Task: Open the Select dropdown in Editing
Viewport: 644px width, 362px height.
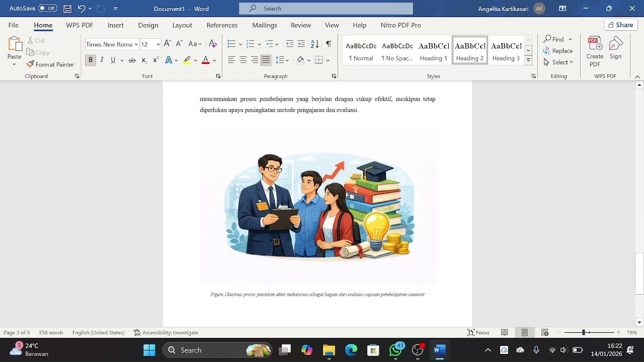Action: [558, 62]
